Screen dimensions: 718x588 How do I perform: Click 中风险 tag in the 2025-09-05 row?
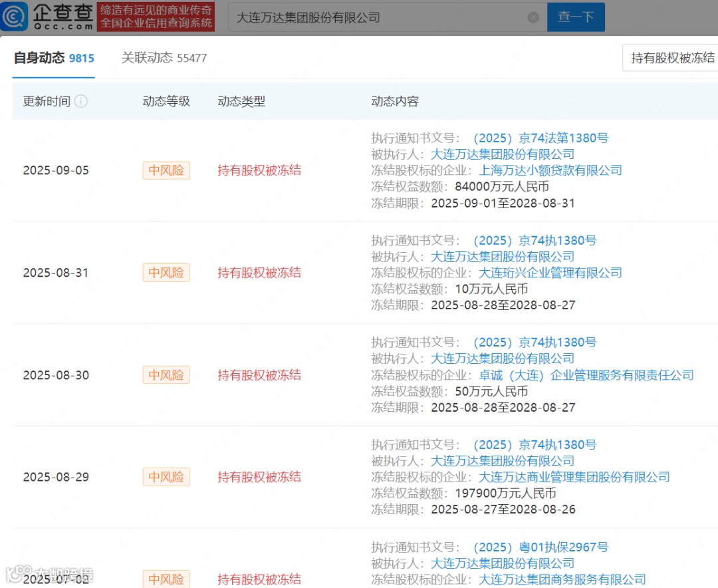(x=166, y=170)
